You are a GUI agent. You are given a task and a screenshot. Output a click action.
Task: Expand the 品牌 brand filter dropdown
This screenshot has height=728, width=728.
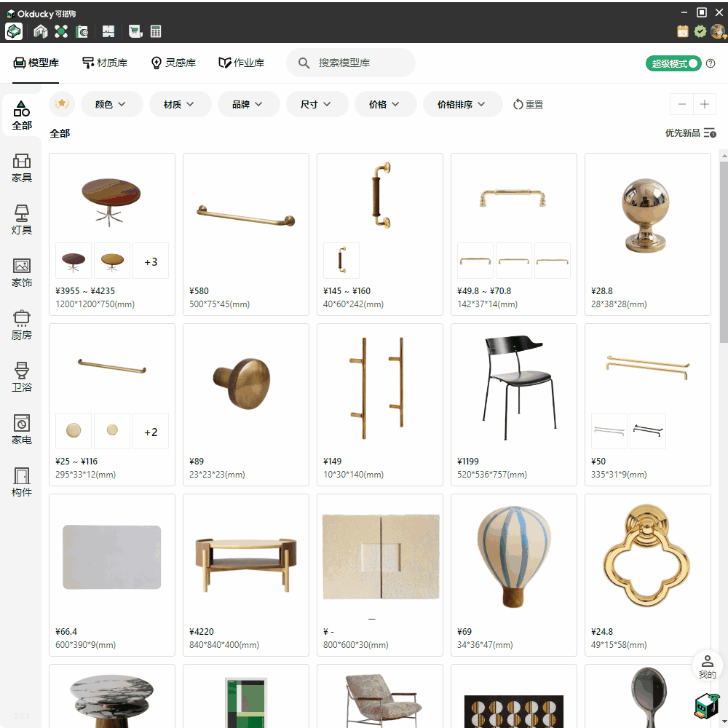(248, 104)
